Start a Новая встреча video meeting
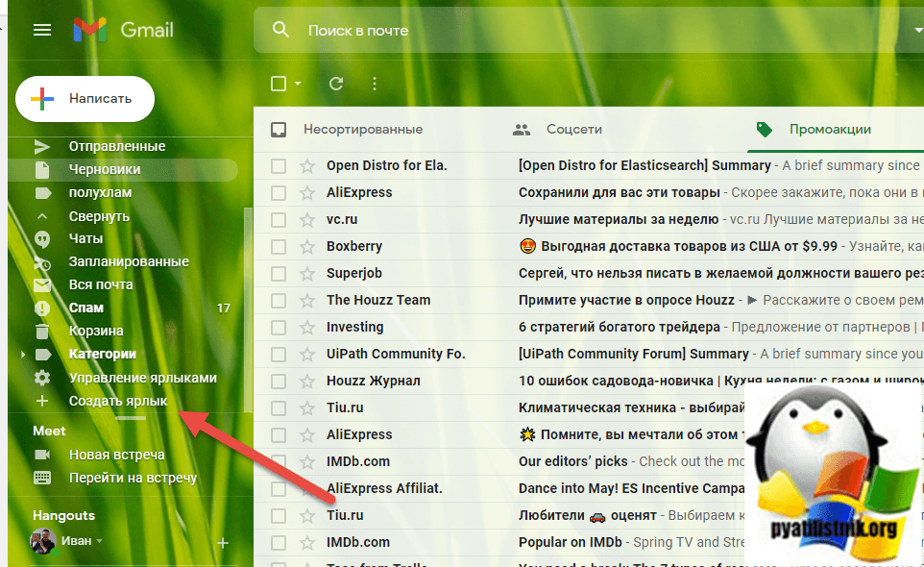The width and height of the screenshot is (924, 567). click(116, 455)
